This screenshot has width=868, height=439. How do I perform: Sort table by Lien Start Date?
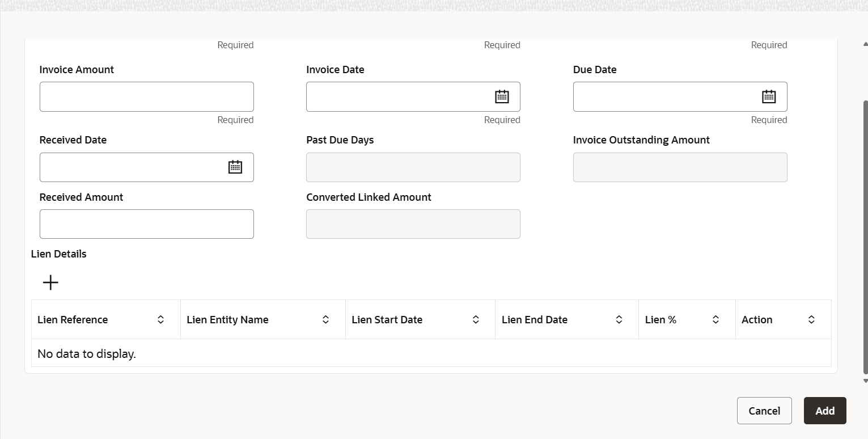pyautogui.click(x=476, y=320)
